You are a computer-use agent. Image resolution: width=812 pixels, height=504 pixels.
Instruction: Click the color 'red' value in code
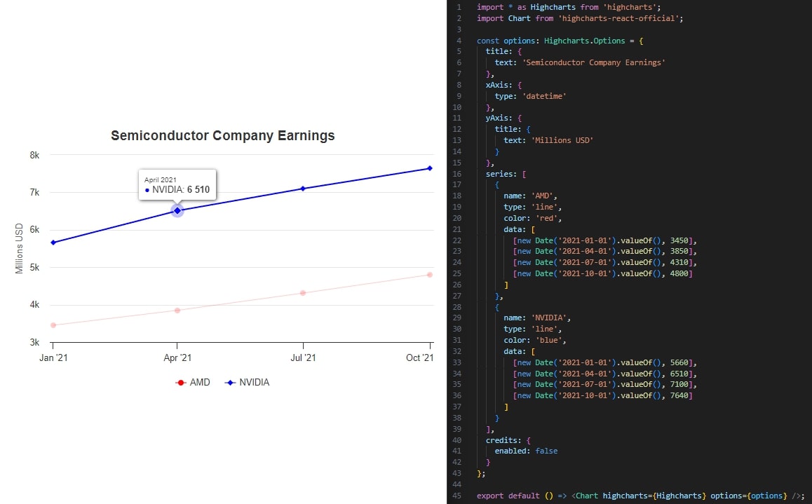[x=546, y=219]
